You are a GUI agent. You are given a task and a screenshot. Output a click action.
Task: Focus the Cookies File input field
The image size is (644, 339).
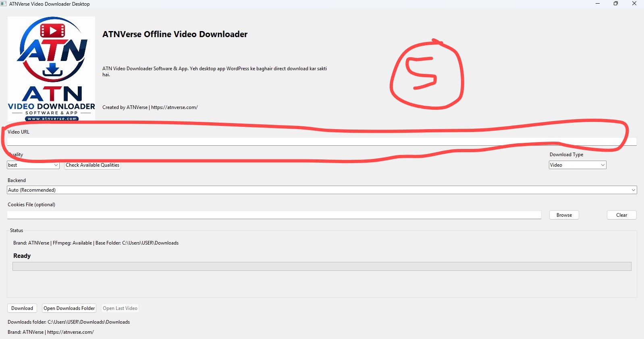coord(274,215)
